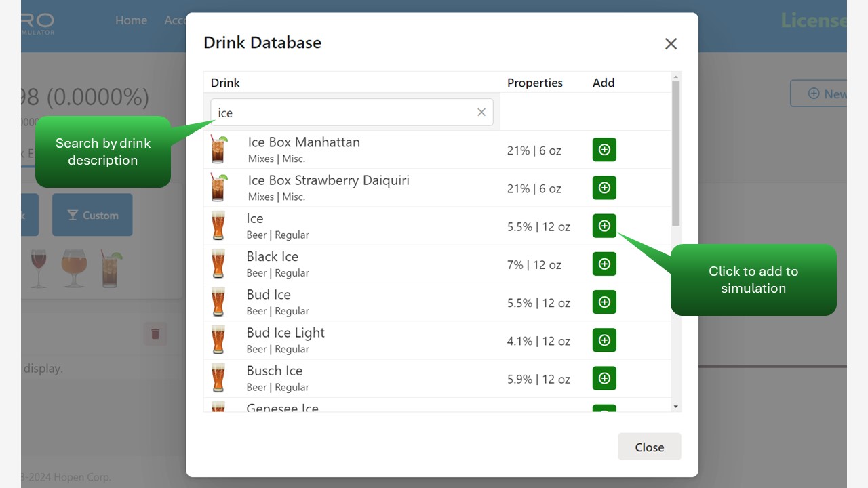The height and width of the screenshot is (488, 868).
Task: Select snifter glass icon in background page
Action: [74, 268]
